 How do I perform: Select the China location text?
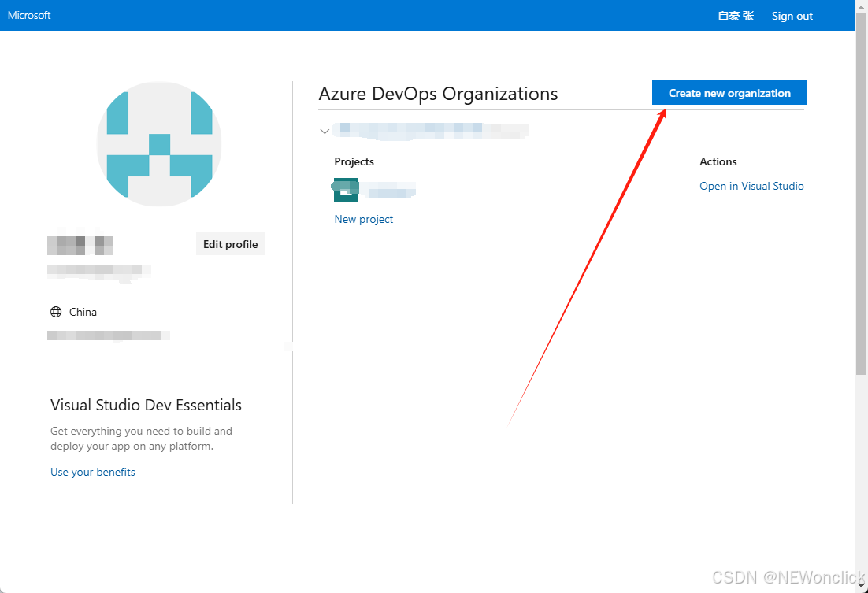pyautogui.click(x=83, y=312)
